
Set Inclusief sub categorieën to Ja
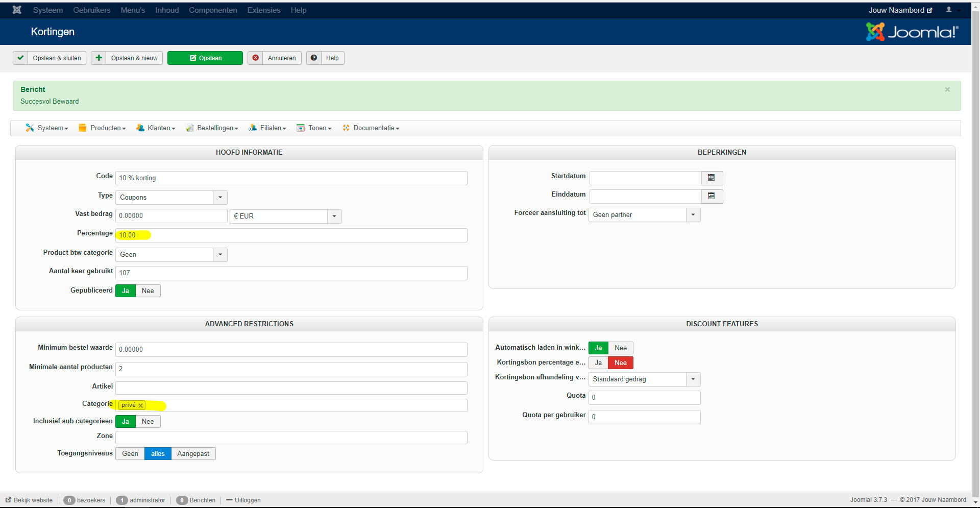[126, 421]
